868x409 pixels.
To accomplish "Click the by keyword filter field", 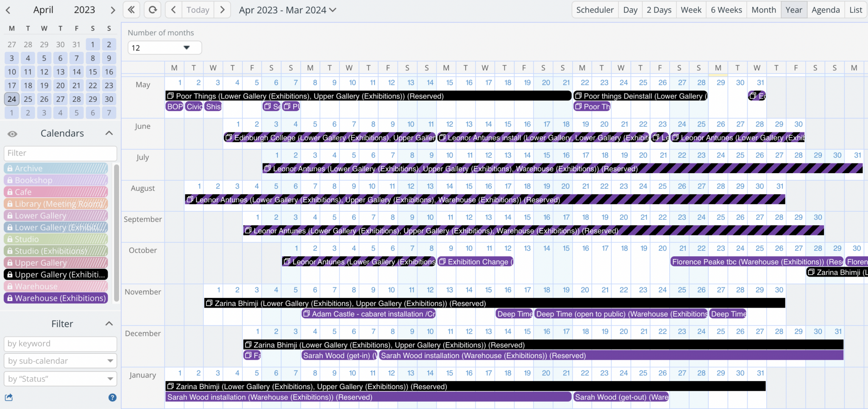I will click(60, 344).
